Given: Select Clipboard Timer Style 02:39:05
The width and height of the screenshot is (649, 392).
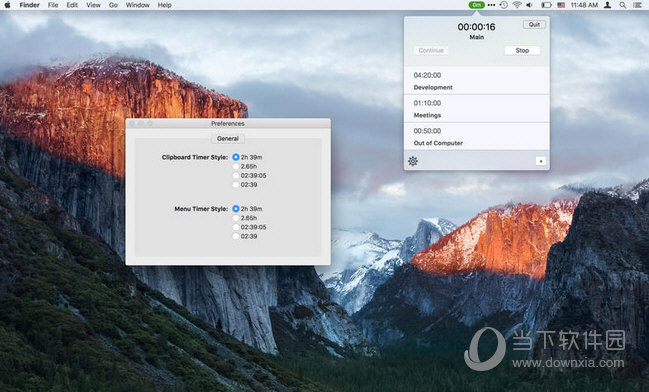Looking at the screenshot, I should click(236, 176).
